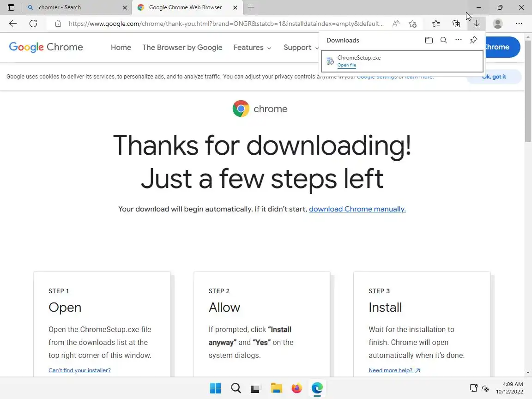Open Task View on the taskbar
The image size is (532, 399).
tap(255, 388)
